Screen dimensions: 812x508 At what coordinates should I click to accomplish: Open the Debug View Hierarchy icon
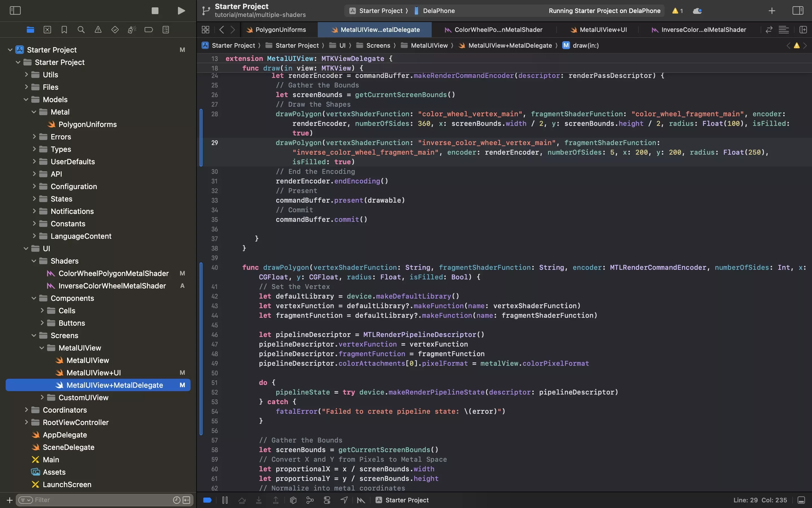point(293,500)
